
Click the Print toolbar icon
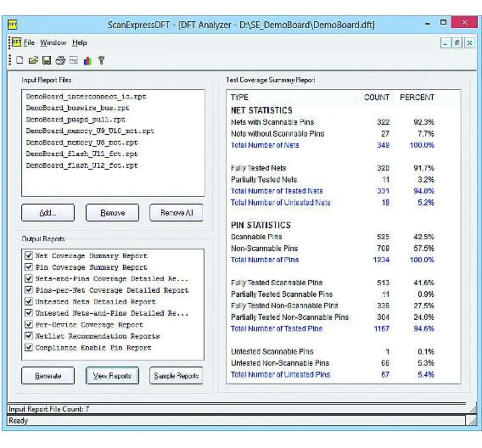tap(60, 60)
